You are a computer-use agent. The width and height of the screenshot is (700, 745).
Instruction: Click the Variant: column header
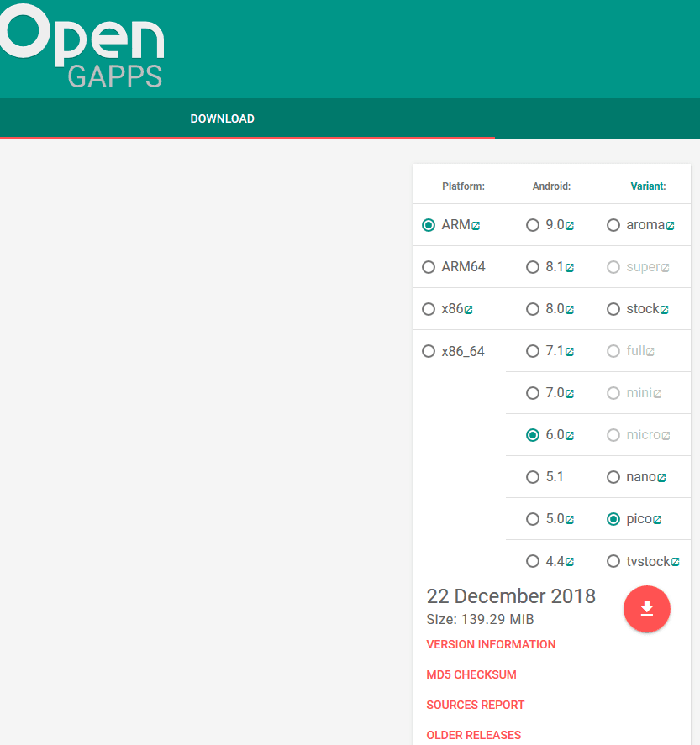(648, 186)
